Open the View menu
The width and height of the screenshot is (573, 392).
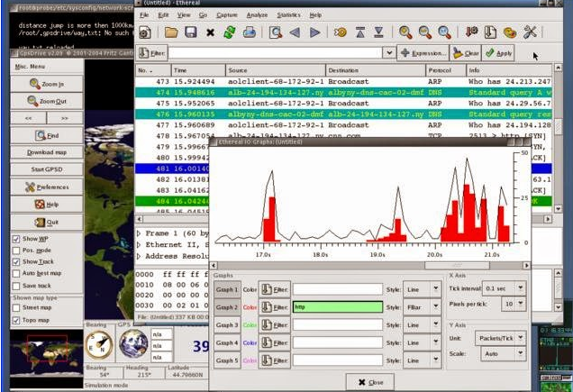[x=184, y=15]
